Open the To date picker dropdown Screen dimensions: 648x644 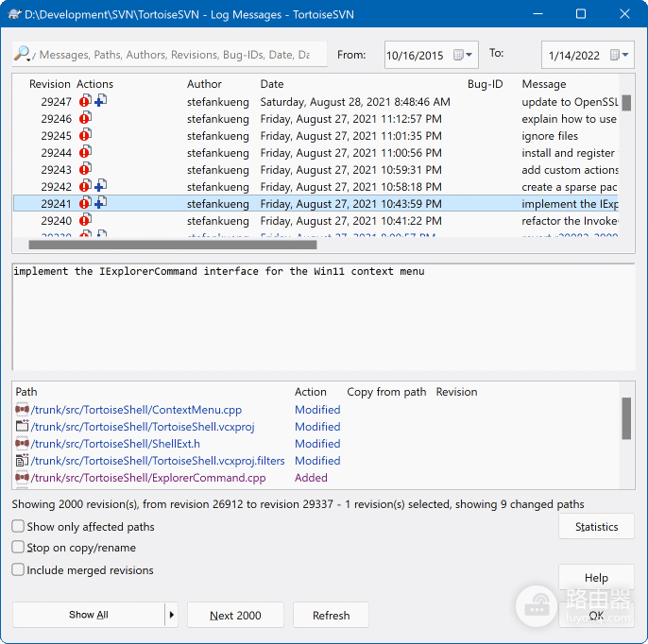coord(620,55)
